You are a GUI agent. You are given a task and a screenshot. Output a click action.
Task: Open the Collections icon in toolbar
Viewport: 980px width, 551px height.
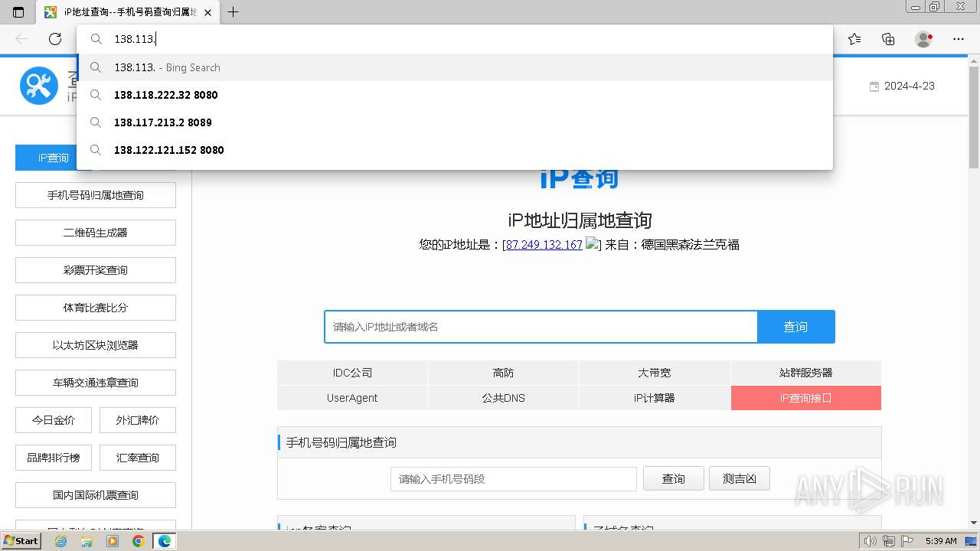pyautogui.click(x=888, y=39)
